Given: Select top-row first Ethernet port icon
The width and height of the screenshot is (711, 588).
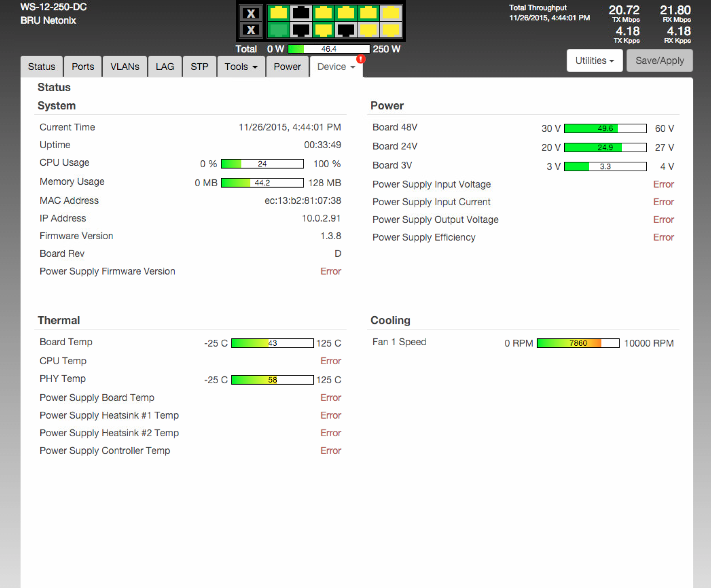Looking at the screenshot, I should (279, 13).
